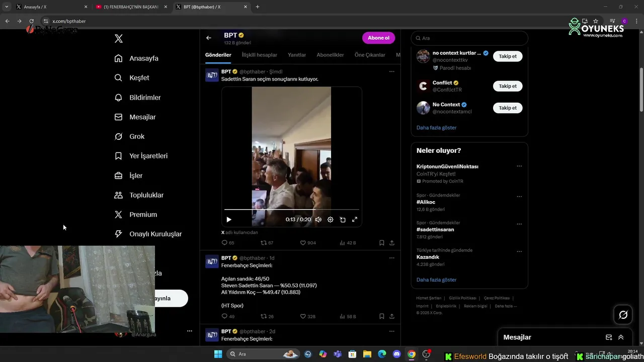644x362 pixels.
Task: Open Chrome tab search dropdown
Action: coord(7,7)
